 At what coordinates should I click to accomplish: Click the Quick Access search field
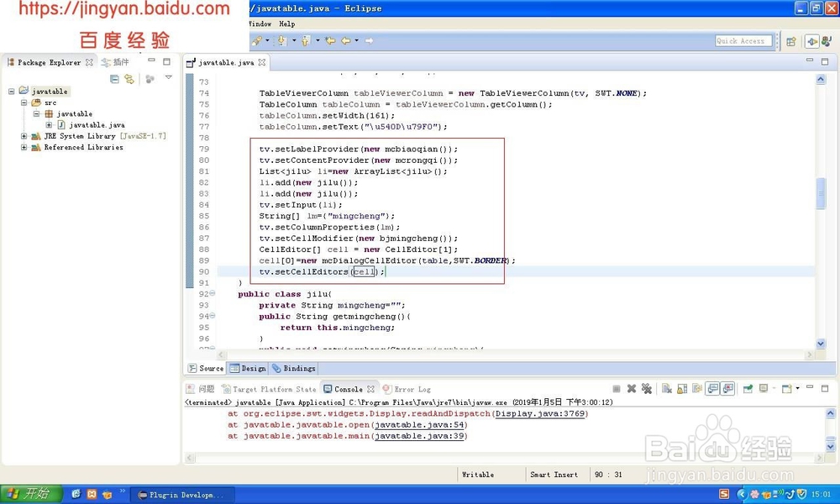pyautogui.click(x=743, y=40)
